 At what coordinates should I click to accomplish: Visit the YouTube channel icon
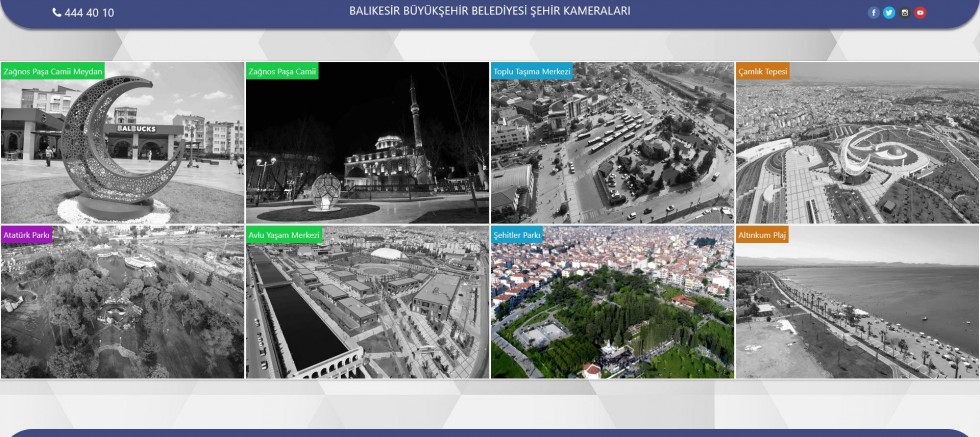(921, 13)
